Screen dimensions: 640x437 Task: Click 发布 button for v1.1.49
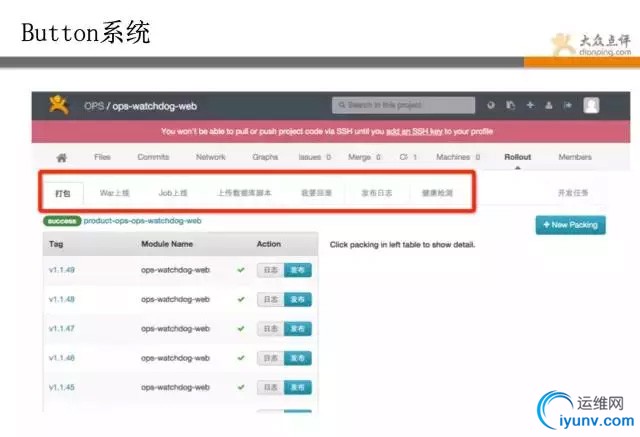tap(298, 270)
